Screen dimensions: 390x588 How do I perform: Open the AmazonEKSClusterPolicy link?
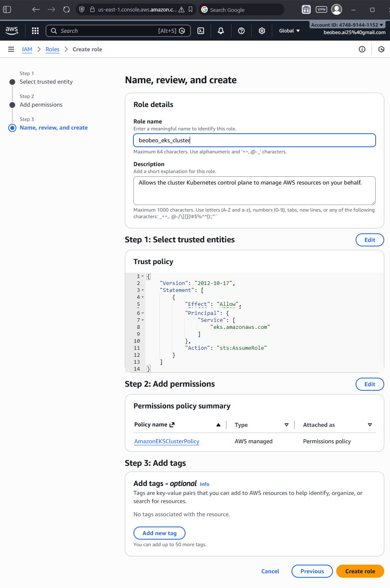point(167,441)
